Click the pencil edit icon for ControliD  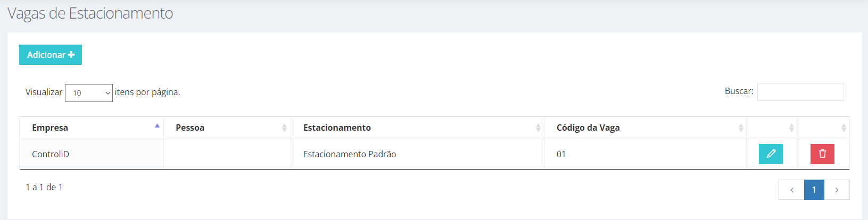[771, 154]
